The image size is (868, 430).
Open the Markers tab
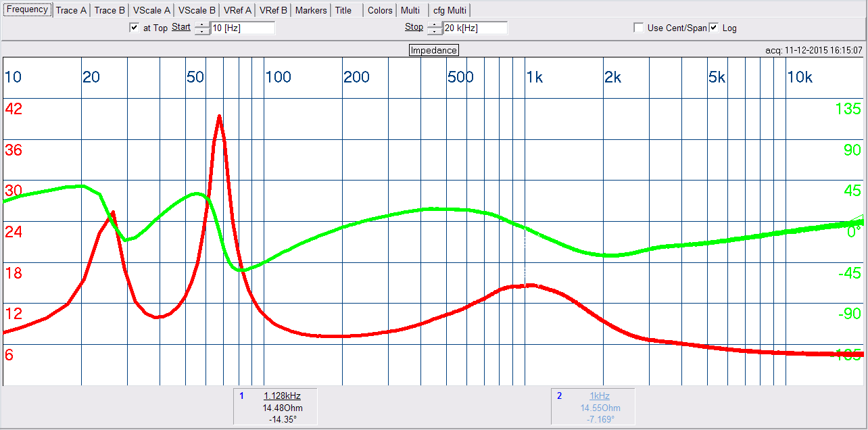pyautogui.click(x=311, y=10)
